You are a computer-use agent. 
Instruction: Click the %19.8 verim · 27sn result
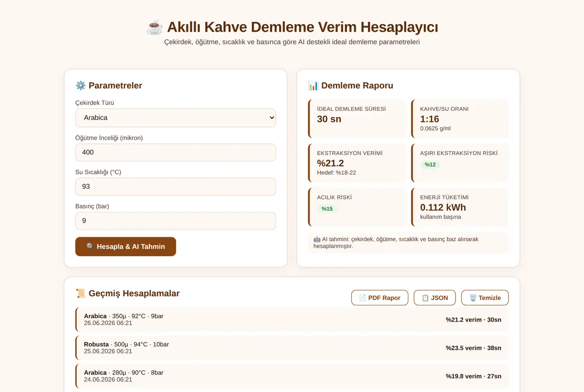point(474,376)
